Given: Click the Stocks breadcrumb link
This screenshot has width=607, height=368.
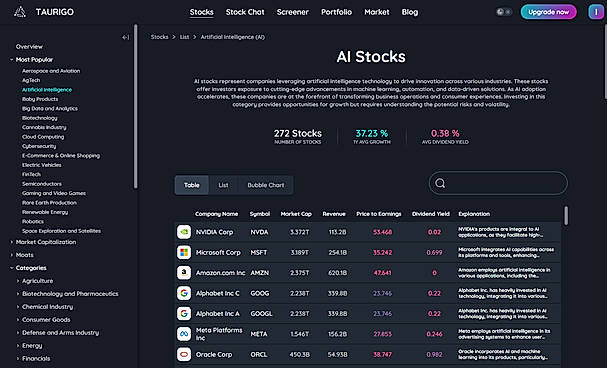Looking at the screenshot, I should pyautogui.click(x=159, y=37).
